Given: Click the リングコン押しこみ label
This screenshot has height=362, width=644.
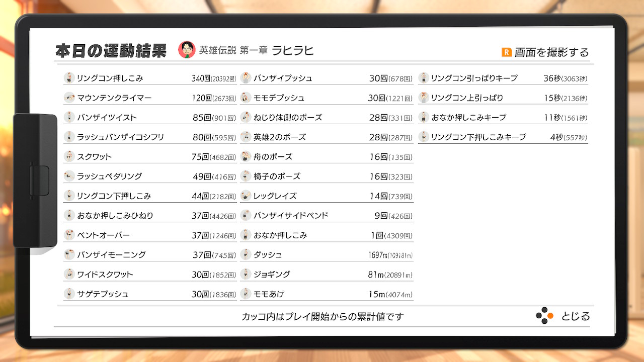Looking at the screenshot, I should (x=110, y=78).
